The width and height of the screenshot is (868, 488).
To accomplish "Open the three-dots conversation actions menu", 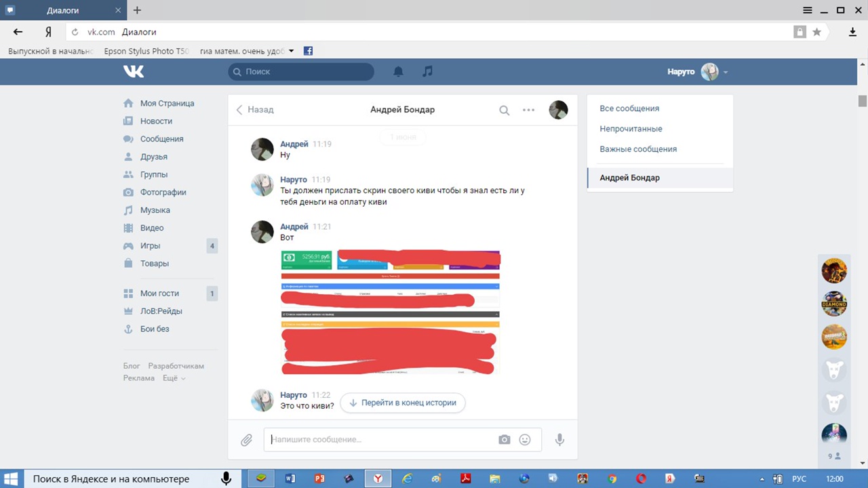I will [x=528, y=110].
